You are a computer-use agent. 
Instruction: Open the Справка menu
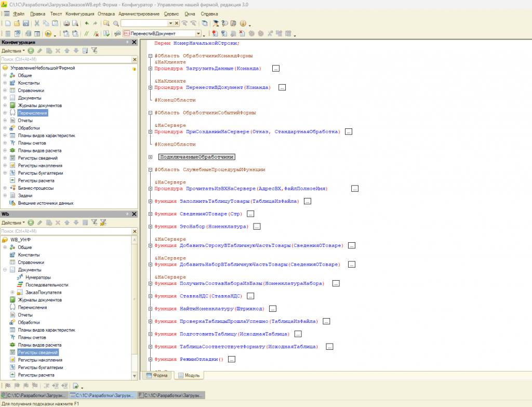point(209,14)
